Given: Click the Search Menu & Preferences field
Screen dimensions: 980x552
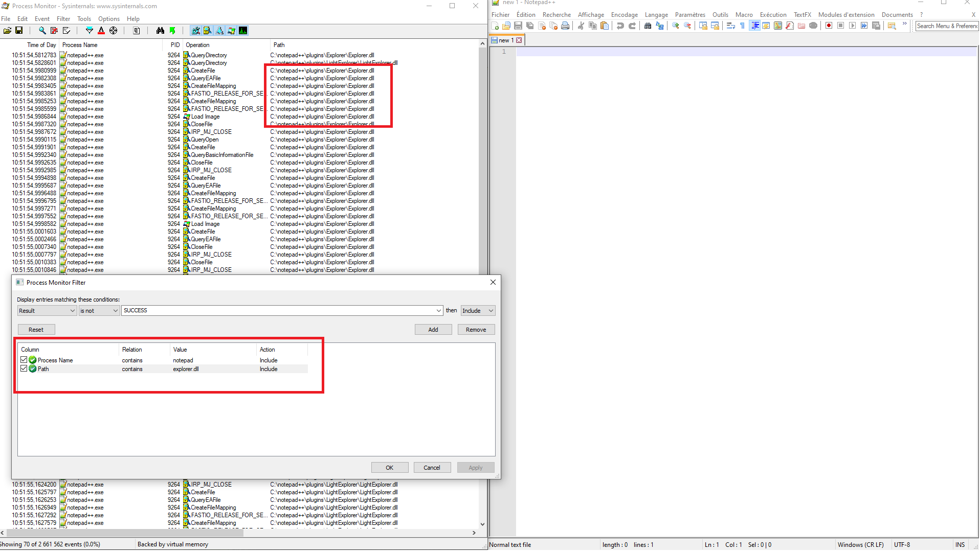Looking at the screenshot, I should [x=946, y=26].
